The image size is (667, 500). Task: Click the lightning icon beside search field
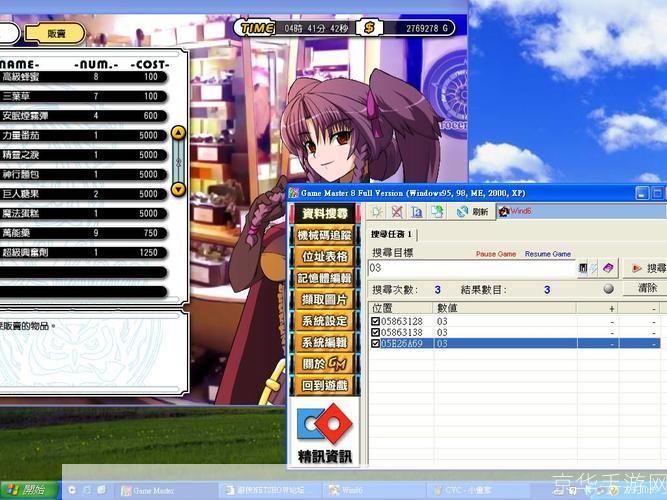(593, 268)
